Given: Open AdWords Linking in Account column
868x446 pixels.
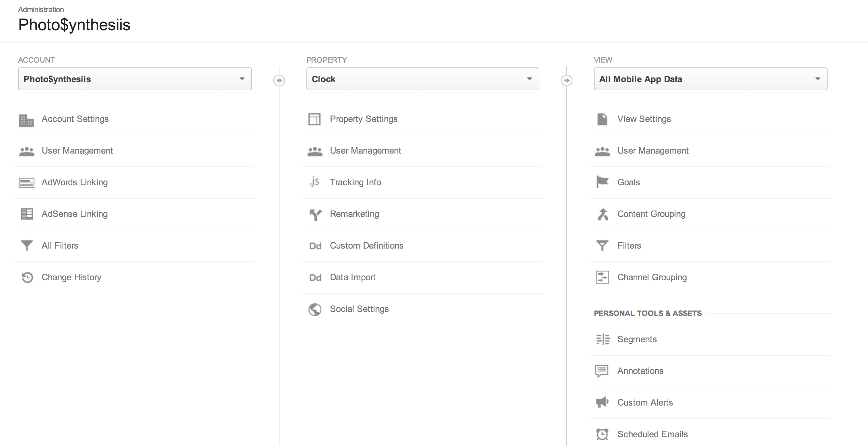Looking at the screenshot, I should point(74,182).
